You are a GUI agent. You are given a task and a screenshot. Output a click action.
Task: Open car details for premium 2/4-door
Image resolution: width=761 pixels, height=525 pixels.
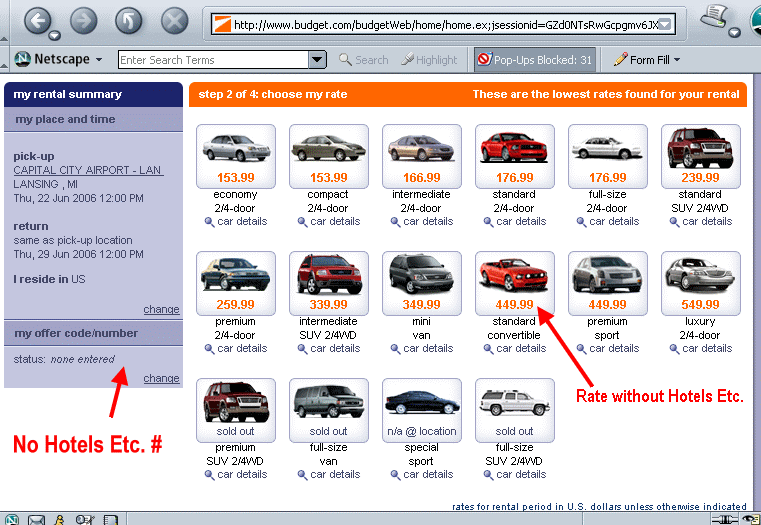coord(236,349)
